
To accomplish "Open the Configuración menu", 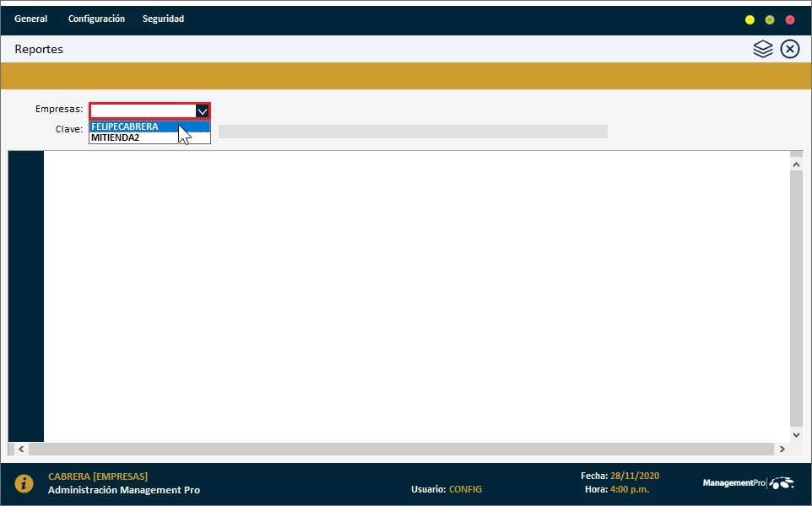I will 96,19.
